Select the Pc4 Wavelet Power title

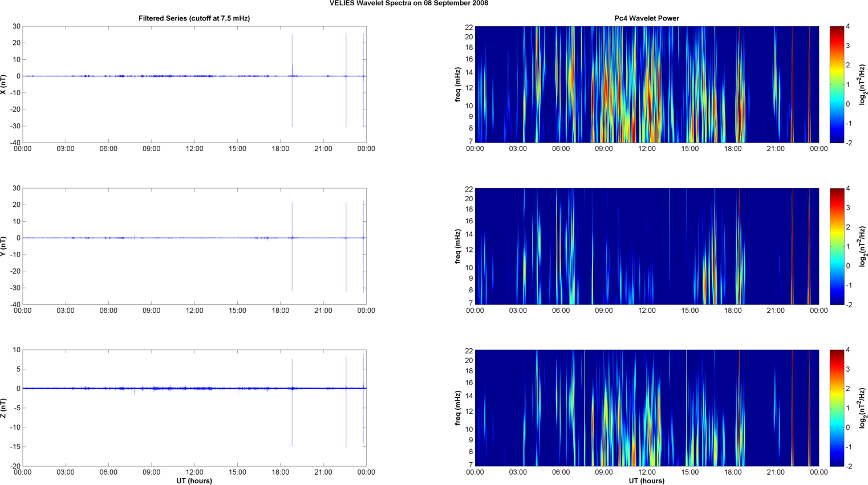(646, 18)
